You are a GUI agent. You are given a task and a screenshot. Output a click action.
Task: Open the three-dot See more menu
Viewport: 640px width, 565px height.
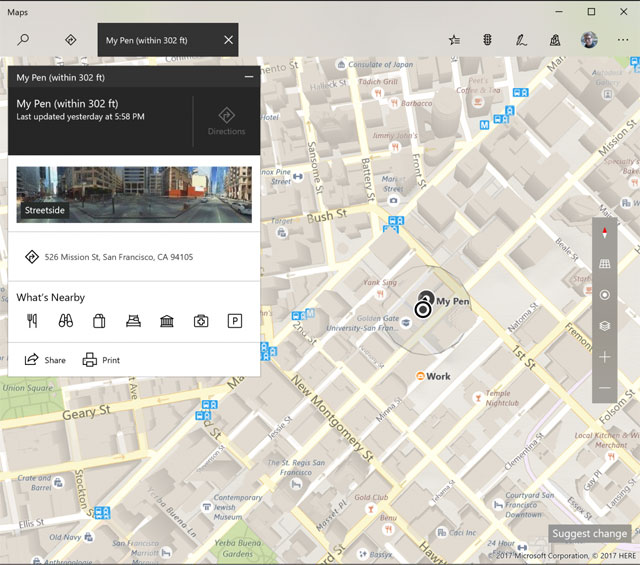(x=623, y=40)
